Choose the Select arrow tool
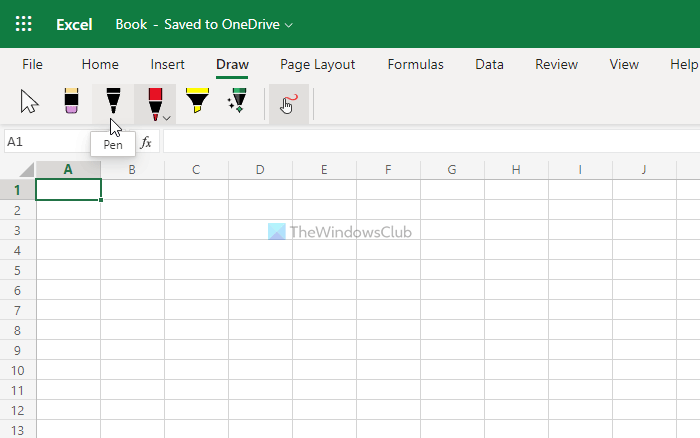The width and height of the screenshot is (700, 438). tap(29, 102)
